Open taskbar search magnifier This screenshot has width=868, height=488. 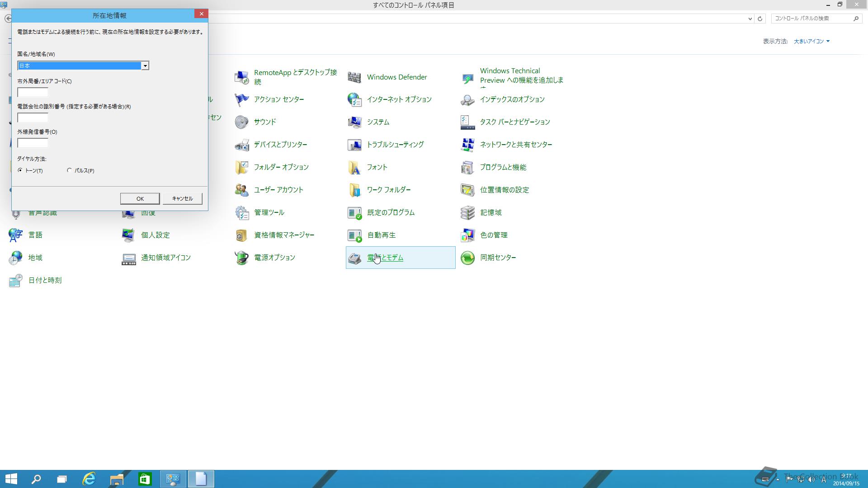point(36,479)
